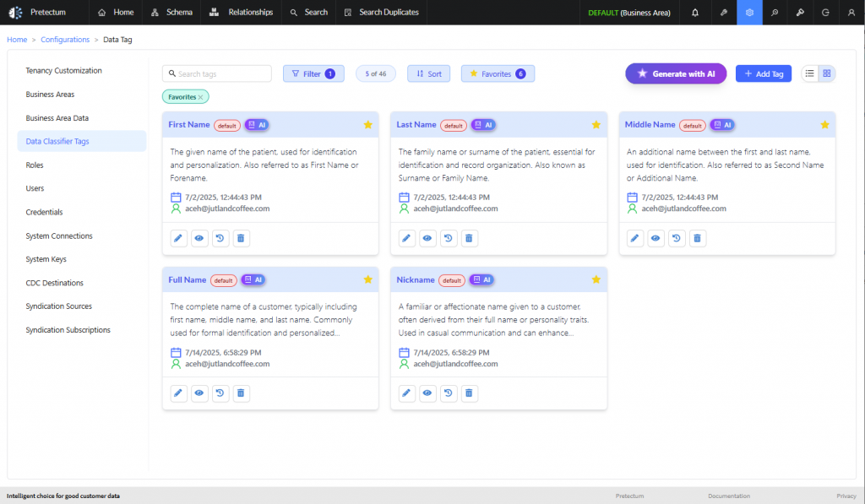Follow the Home breadcrumb link

click(17, 40)
